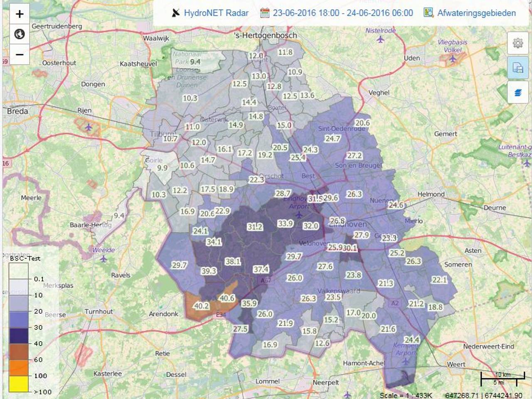
Task: Open the calendar icon in the header
Action: [x=265, y=13]
